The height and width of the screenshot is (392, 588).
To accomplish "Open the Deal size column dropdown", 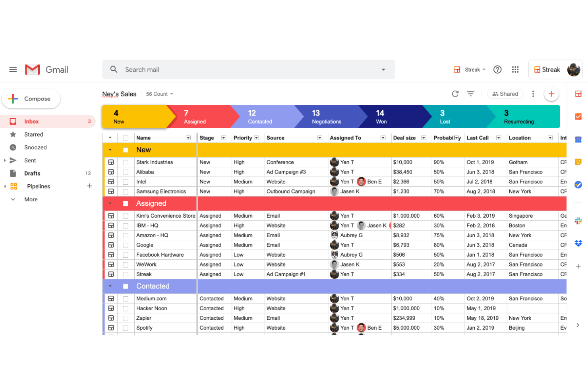I will tap(423, 137).
